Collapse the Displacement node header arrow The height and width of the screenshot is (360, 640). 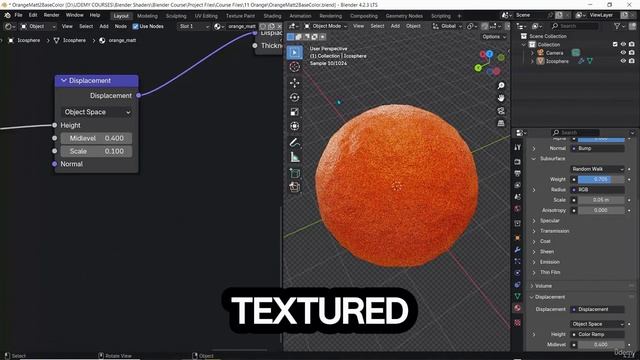64,81
